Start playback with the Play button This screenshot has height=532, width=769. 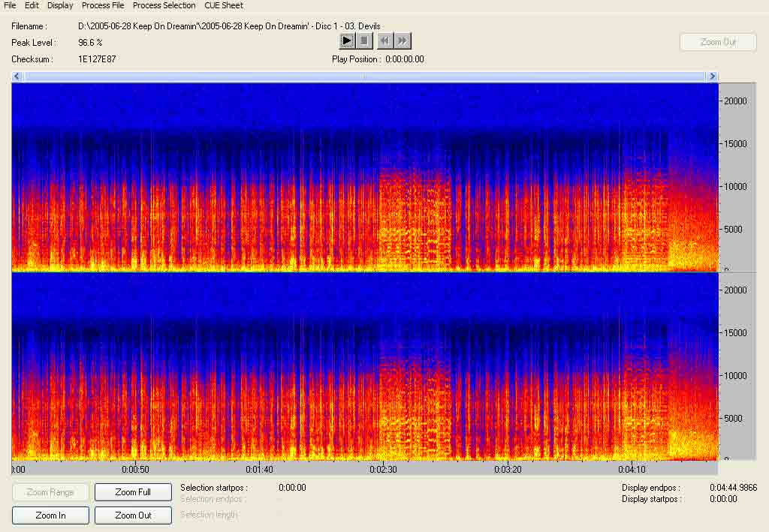tap(347, 41)
